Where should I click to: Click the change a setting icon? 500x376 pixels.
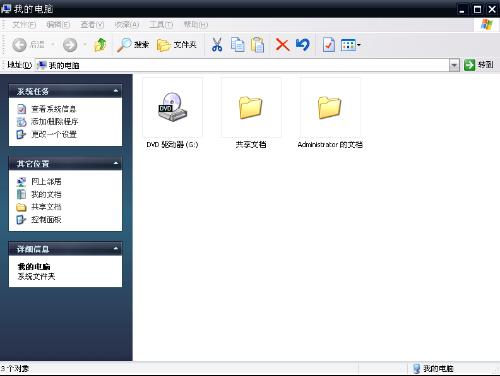(x=21, y=134)
